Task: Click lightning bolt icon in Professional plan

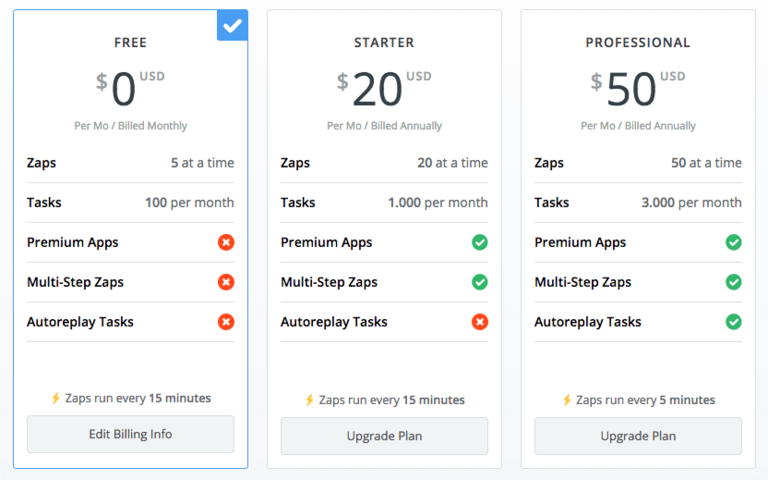Action: (567, 400)
